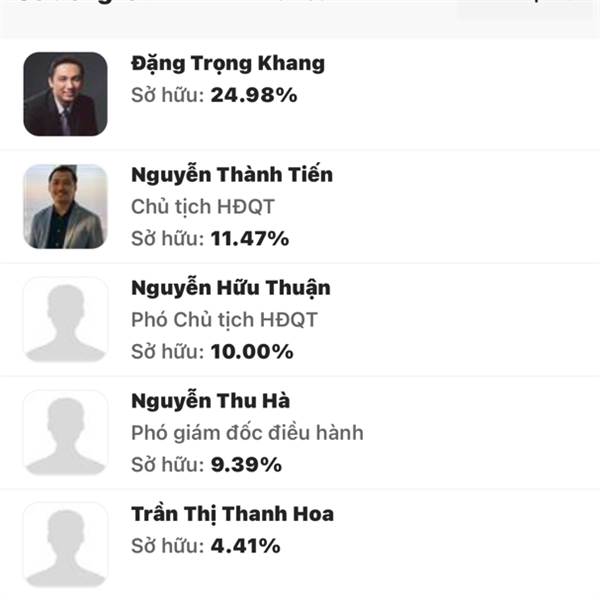
Task: Click the partially visible header bar at top
Action: click(300, 18)
